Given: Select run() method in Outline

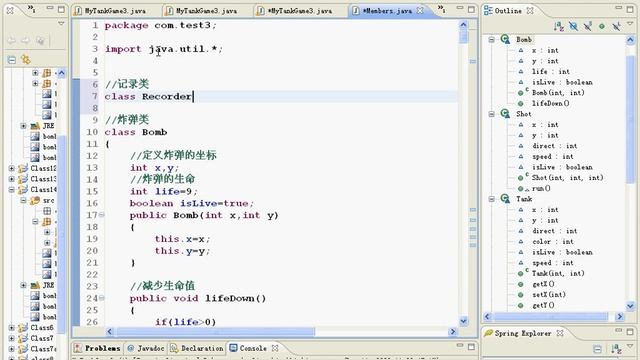Looking at the screenshot, I should pyautogui.click(x=541, y=188).
